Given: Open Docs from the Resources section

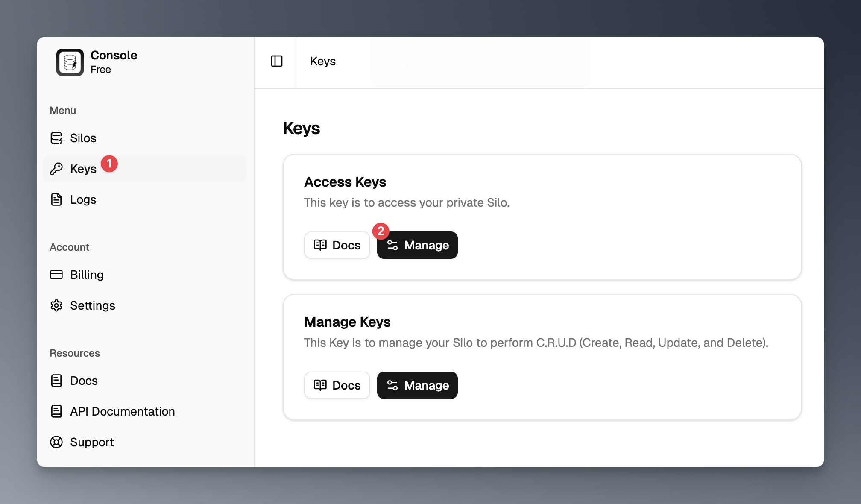Looking at the screenshot, I should [84, 381].
